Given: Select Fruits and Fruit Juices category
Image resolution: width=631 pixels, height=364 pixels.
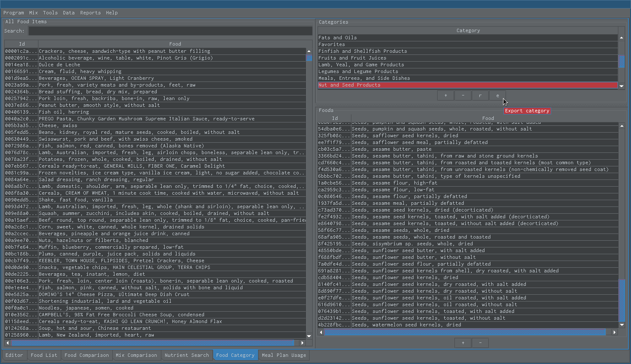Looking at the screenshot, I should 468,58.
